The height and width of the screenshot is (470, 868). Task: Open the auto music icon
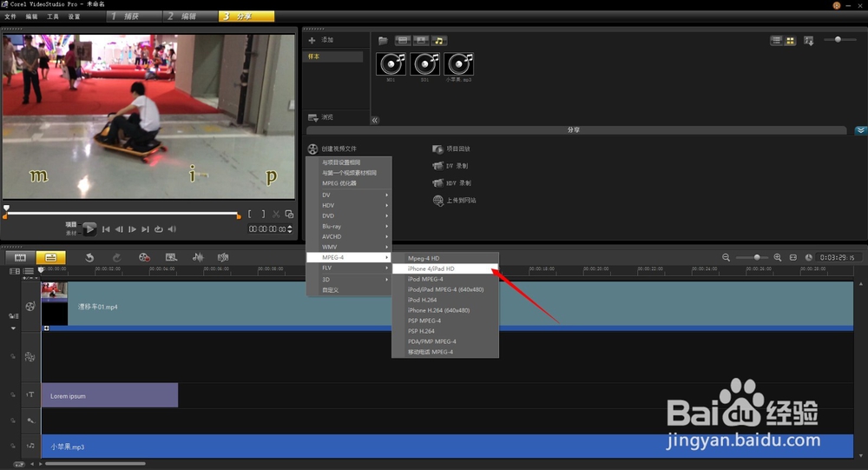[x=223, y=257]
